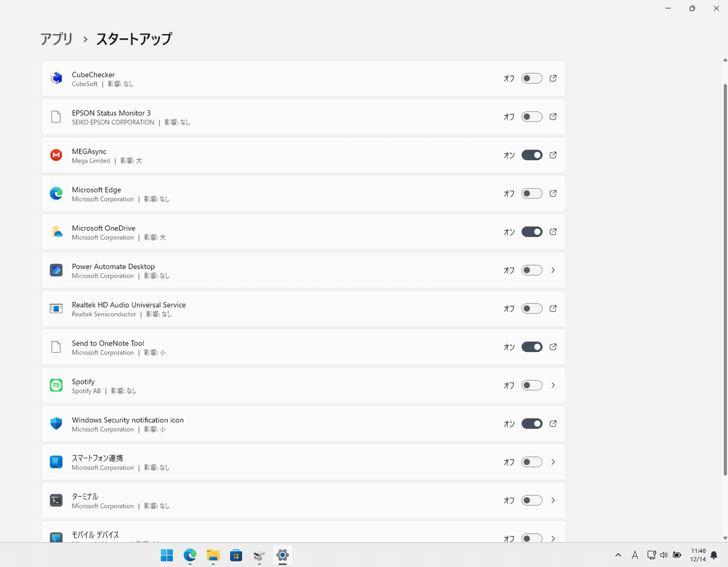Image resolution: width=728 pixels, height=567 pixels.
Task: Open the Microsoft Store from the taskbar
Action: coord(236,555)
